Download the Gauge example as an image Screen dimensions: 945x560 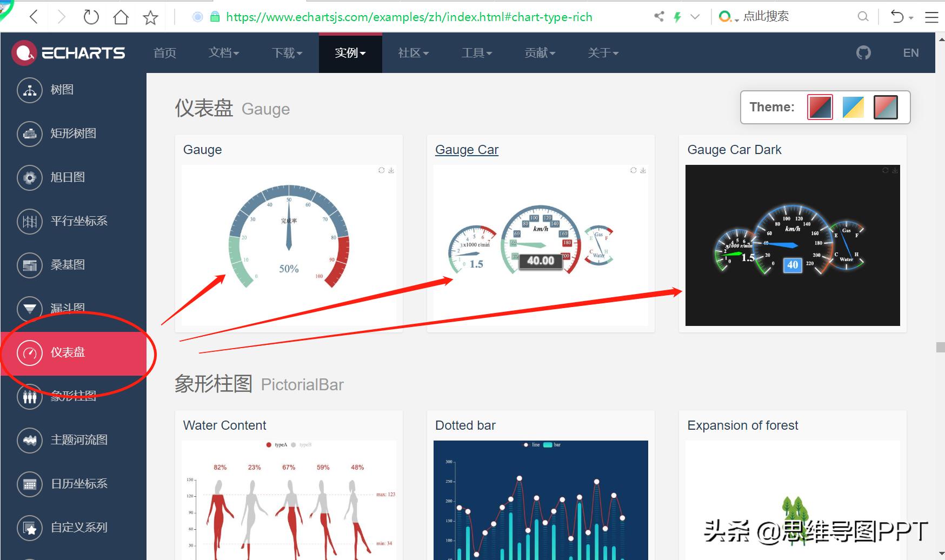tap(391, 170)
